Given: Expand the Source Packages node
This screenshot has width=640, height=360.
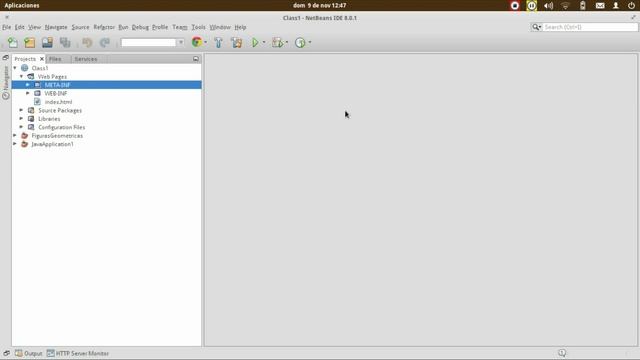Looking at the screenshot, I should click(21, 110).
